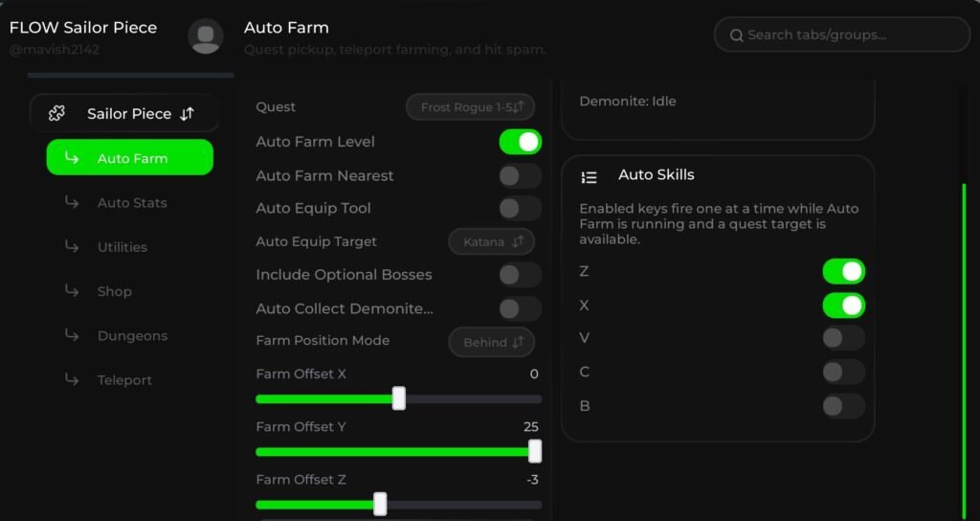Open the Quest Frost Rogue dropdown
The width and height of the screenshot is (980, 521).
470,107
